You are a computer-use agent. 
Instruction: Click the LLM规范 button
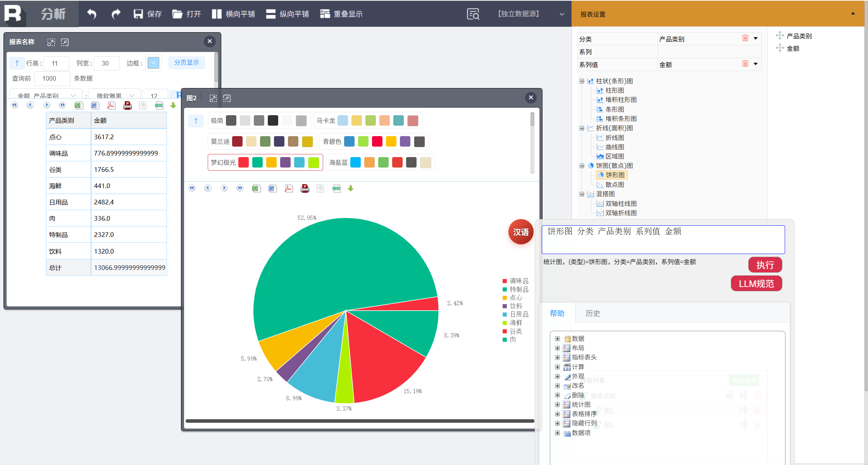[756, 283]
